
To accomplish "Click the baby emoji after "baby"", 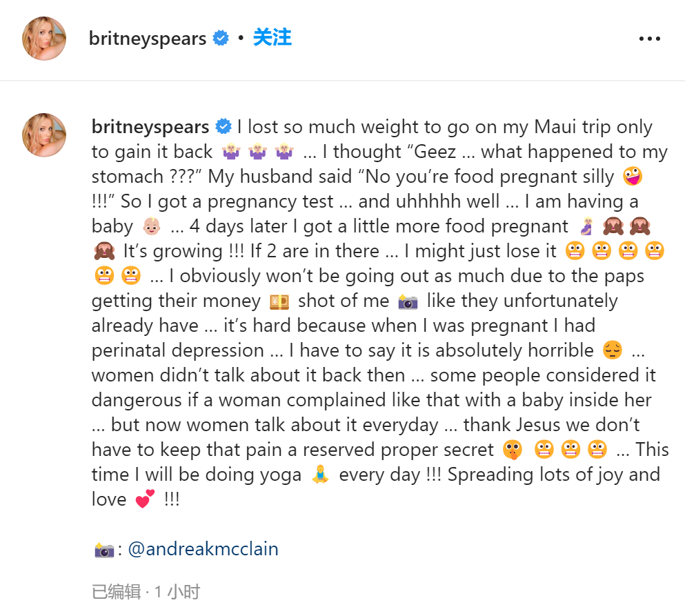I will (151, 226).
